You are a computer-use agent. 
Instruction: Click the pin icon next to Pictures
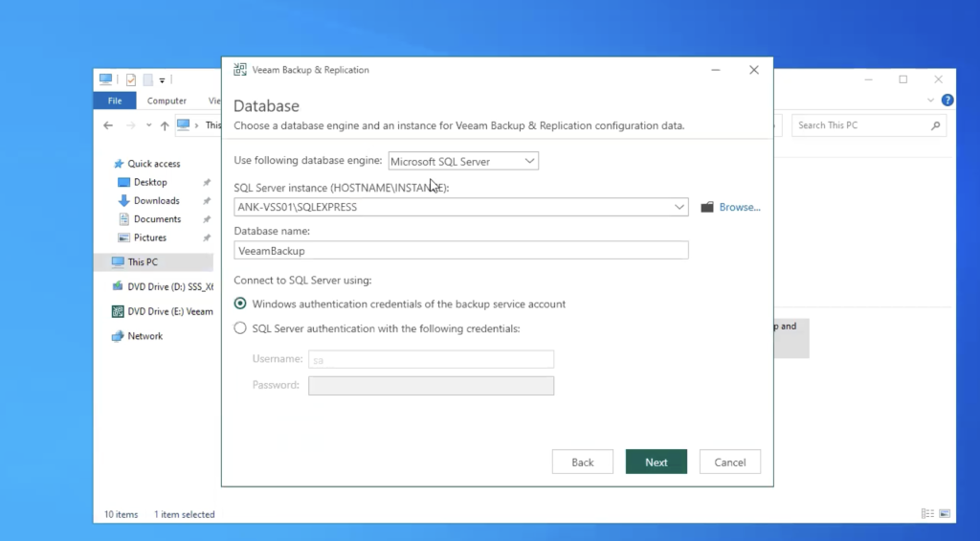point(207,237)
